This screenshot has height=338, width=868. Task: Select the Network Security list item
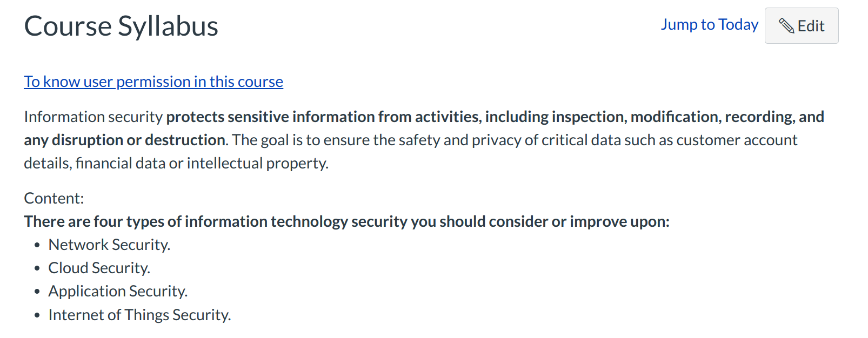109,245
